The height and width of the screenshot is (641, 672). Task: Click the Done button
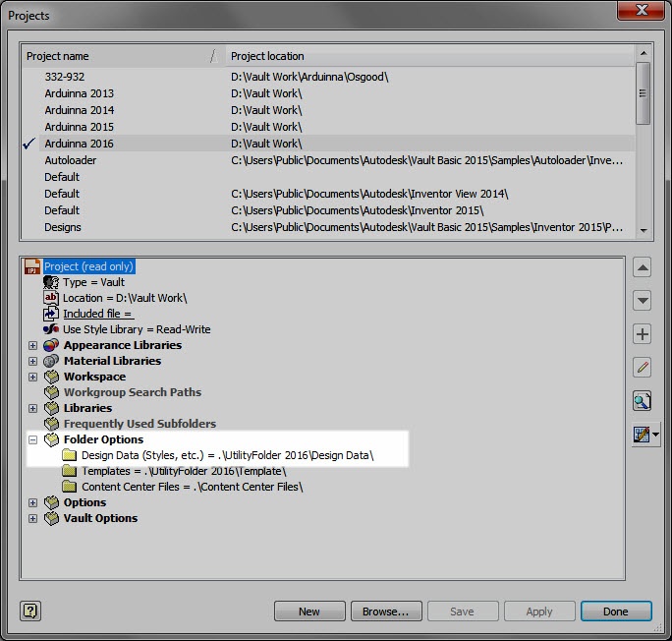(616, 611)
